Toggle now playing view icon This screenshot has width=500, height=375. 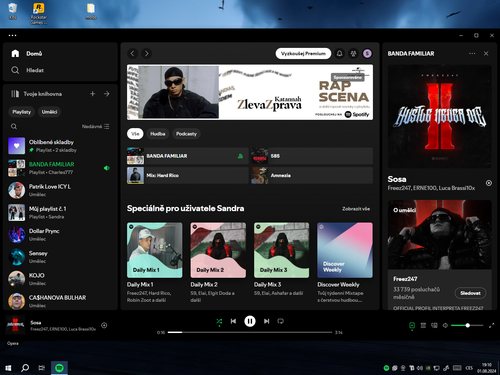tap(412, 326)
